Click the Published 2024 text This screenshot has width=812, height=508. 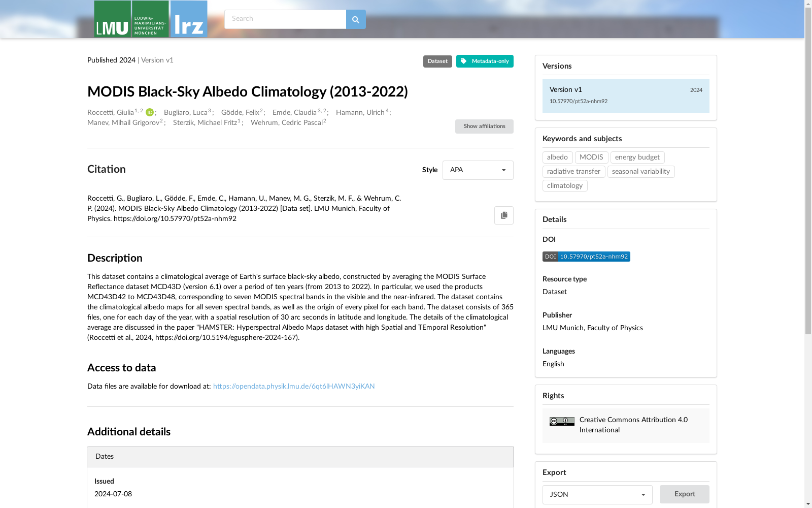(111, 60)
